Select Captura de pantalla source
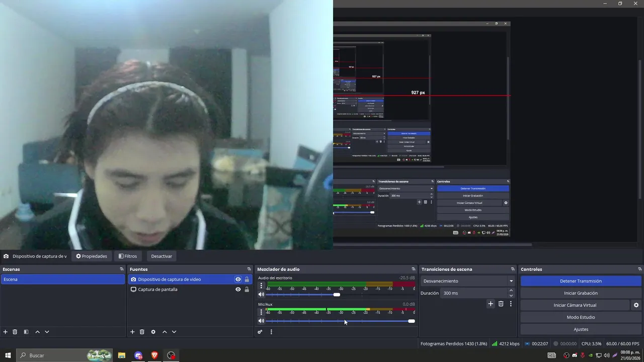The height and width of the screenshot is (362, 644). coord(191,290)
